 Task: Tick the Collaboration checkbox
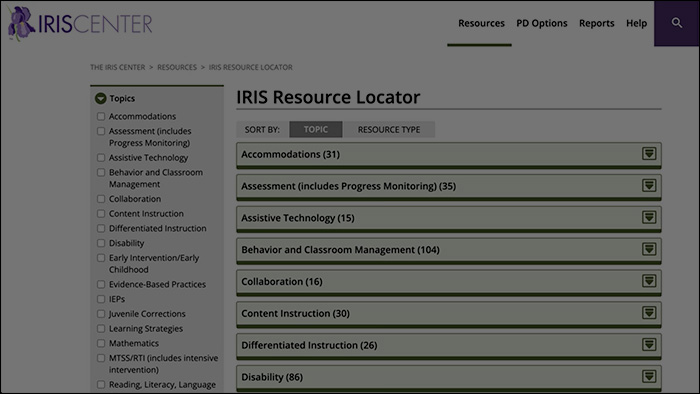tap(101, 199)
